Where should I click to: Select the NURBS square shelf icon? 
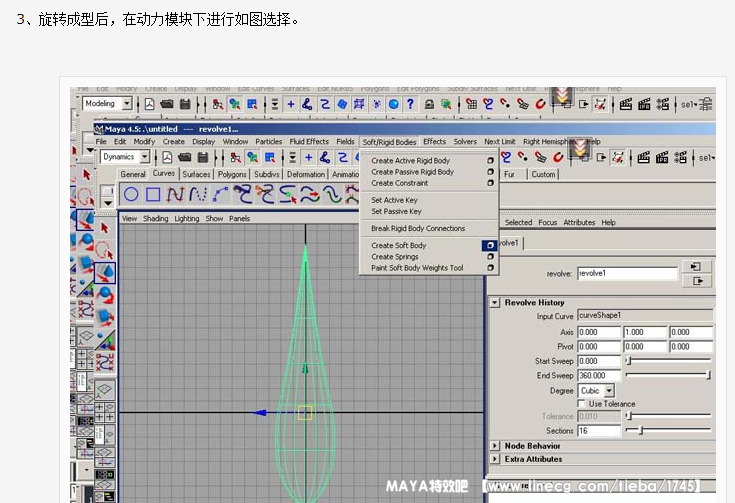point(153,194)
